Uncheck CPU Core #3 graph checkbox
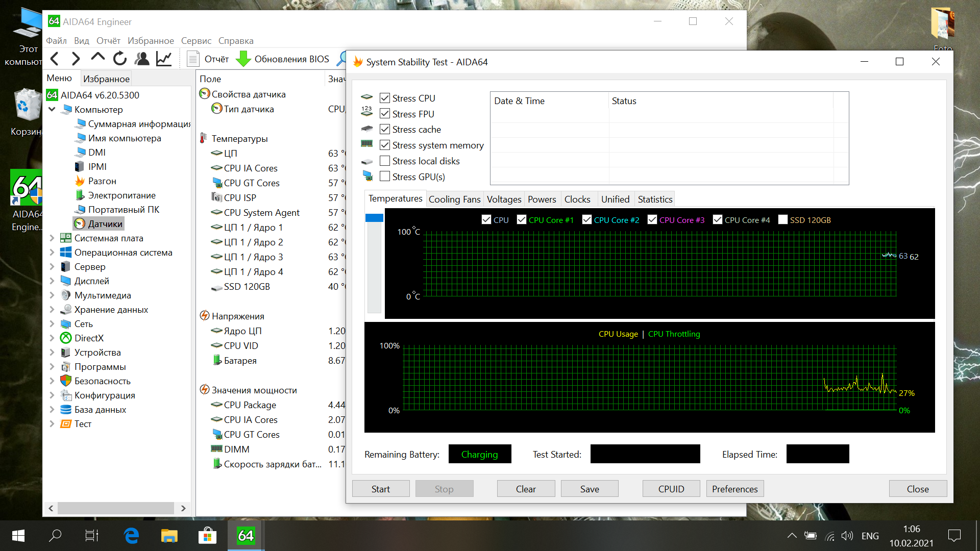Viewport: 980px width, 551px height. pyautogui.click(x=652, y=220)
